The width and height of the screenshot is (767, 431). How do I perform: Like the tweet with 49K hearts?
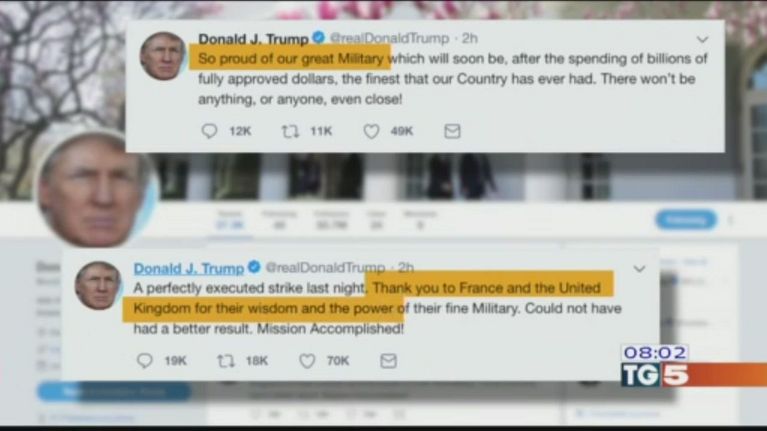pyautogui.click(x=371, y=131)
